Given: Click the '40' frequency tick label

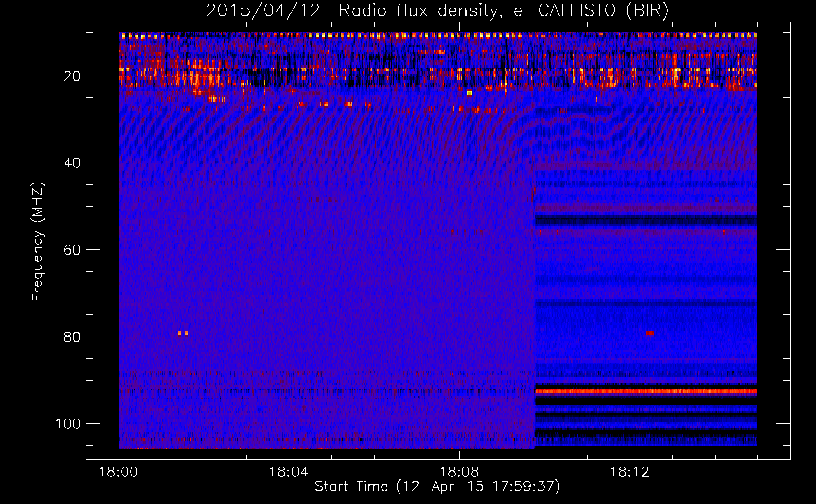Looking at the screenshot, I should (72, 163).
